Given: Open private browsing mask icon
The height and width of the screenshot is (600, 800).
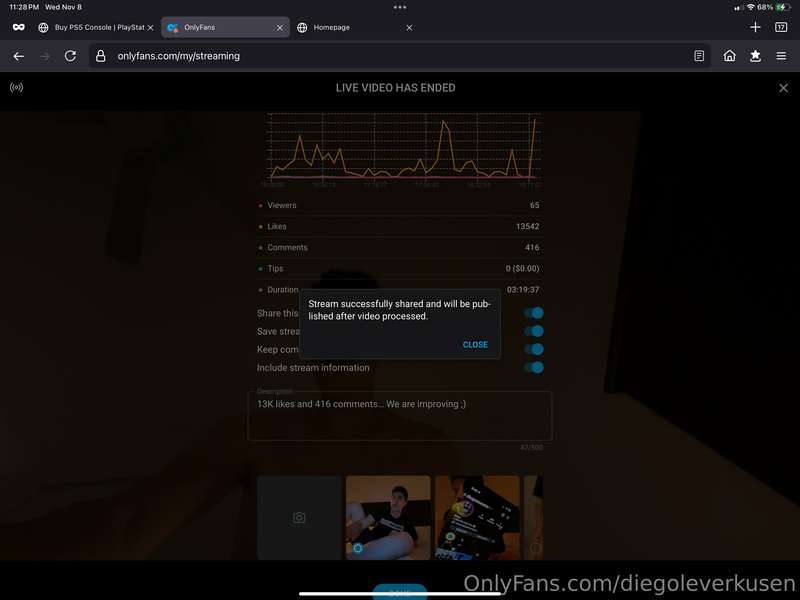Looking at the screenshot, I should [x=19, y=27].
